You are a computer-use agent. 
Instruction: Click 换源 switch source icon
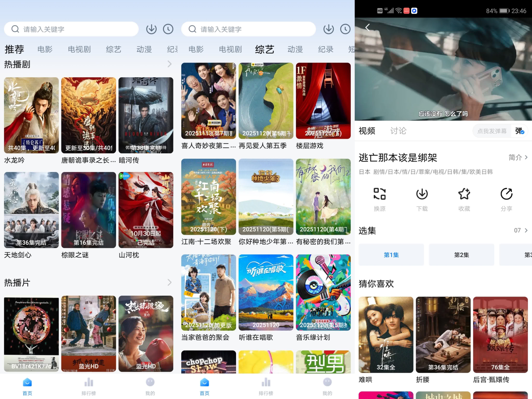click(380, 194)
